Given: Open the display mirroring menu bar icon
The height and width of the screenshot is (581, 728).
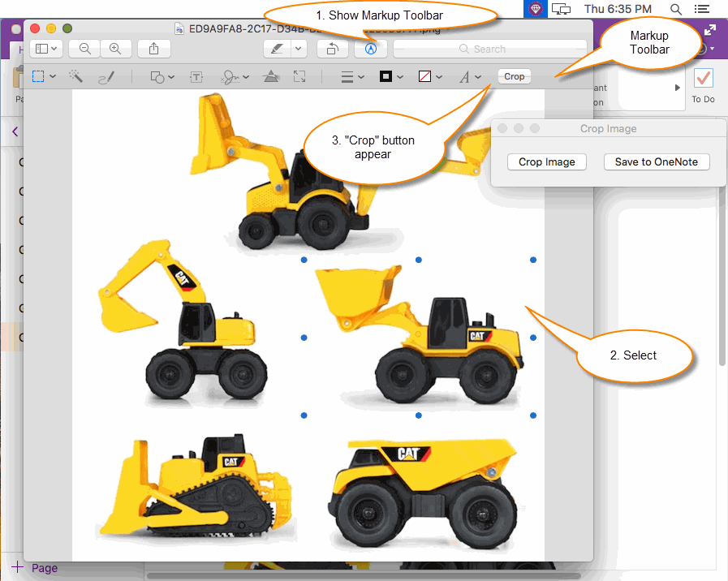Looking at the screenshot, I should 561,9.
